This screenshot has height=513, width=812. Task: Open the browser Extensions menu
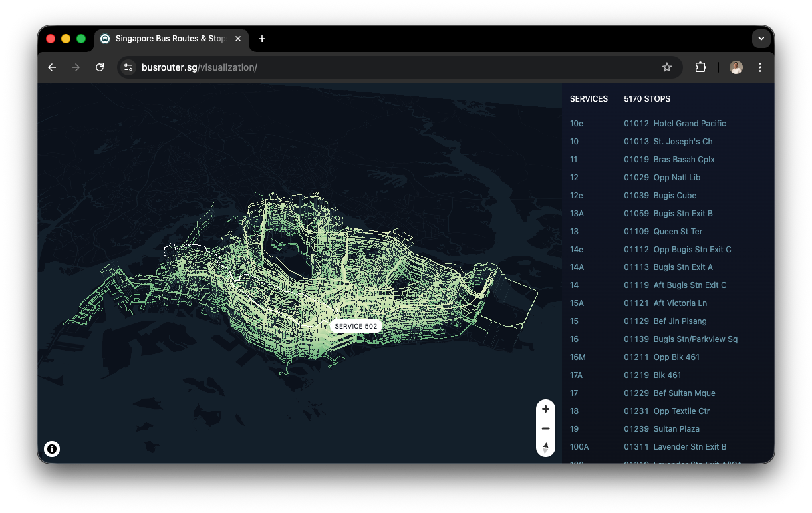click(700, 67)
